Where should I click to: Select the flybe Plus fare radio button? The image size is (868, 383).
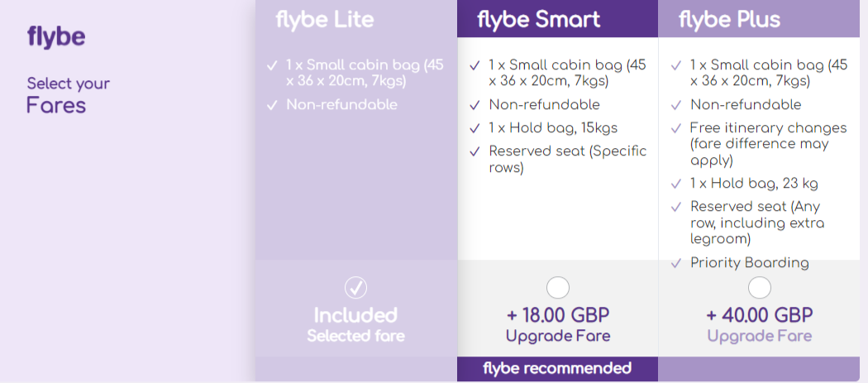click(759, 287)
